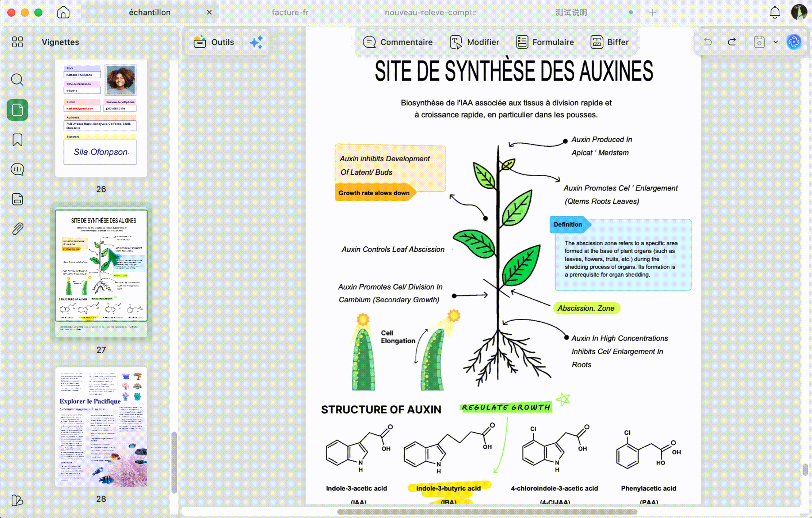Viewport: 812px width, 518px height.
Task: Open the Formulaire tools
Action: [x=545, y=42]
